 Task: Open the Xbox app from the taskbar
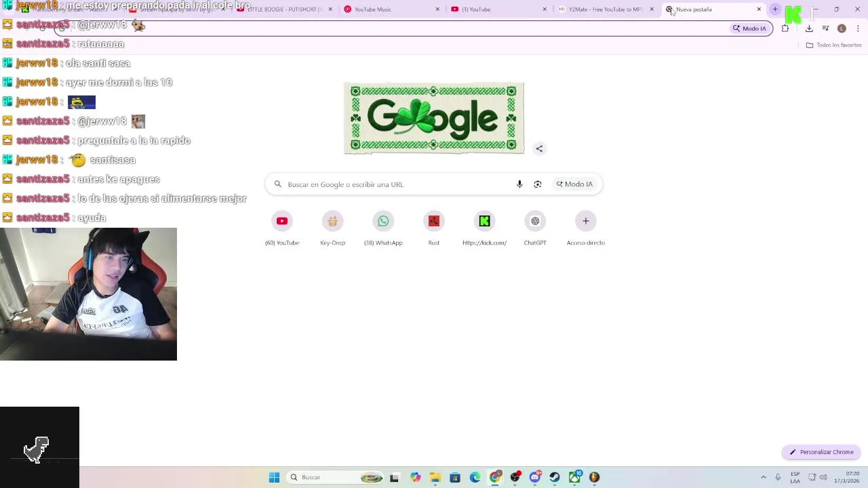point(575,477)
